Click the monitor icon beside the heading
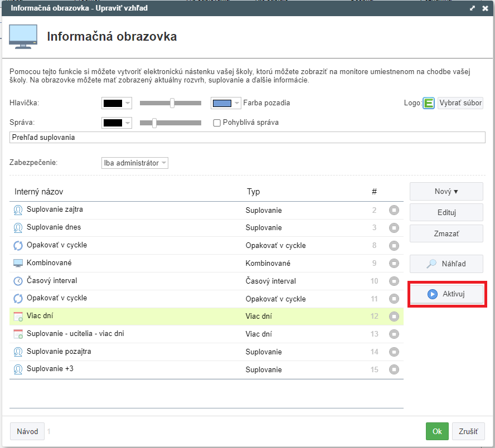Screen dimensions: 495x448 point(23,37)
